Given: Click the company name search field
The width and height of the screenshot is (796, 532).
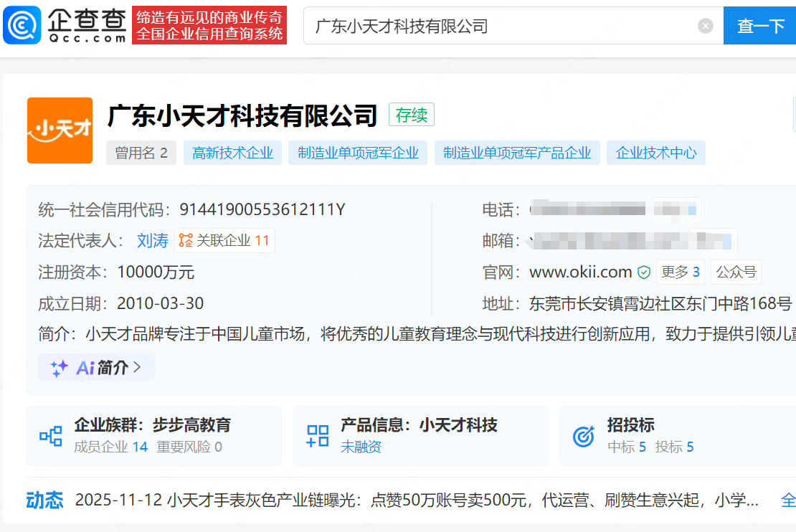Looking at the screenshot, I should 502,26.
